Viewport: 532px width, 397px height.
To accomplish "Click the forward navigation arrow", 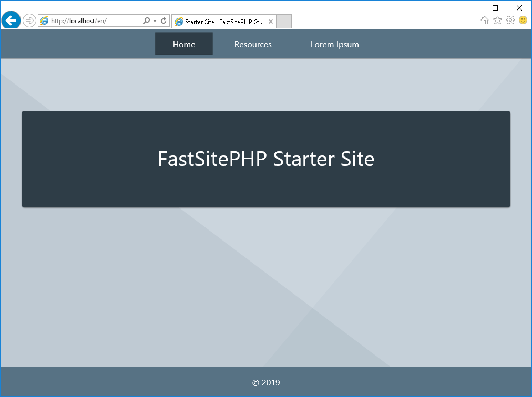I will point(29,20).
